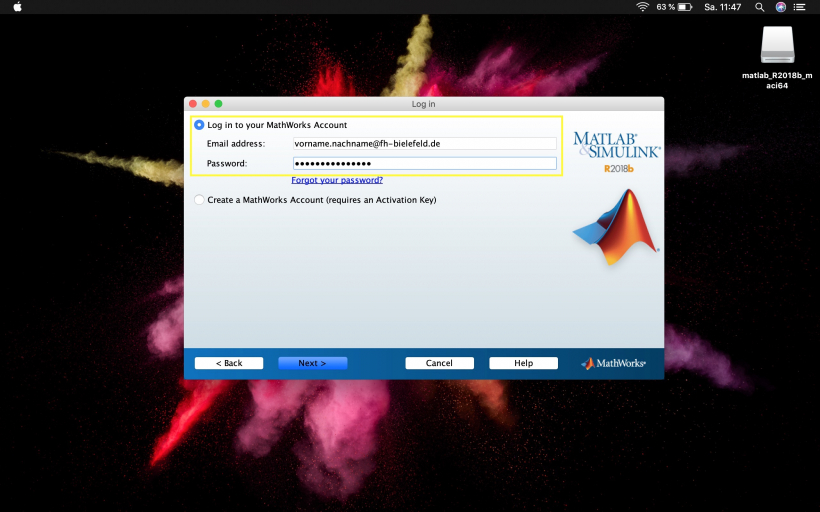Click the MATLAB membrane logo
The image size is (820, 512).
pyautogui.click(x=615, y=227)
